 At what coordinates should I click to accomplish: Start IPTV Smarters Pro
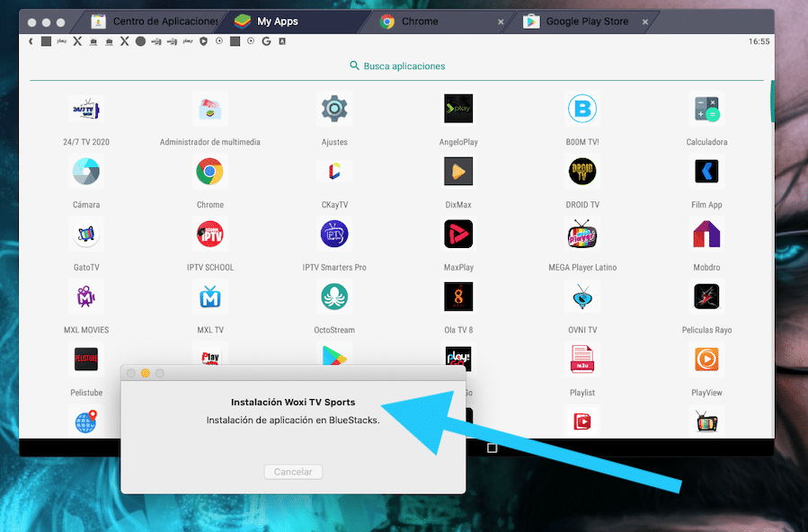pyautogui.click(x=333, y=234)
